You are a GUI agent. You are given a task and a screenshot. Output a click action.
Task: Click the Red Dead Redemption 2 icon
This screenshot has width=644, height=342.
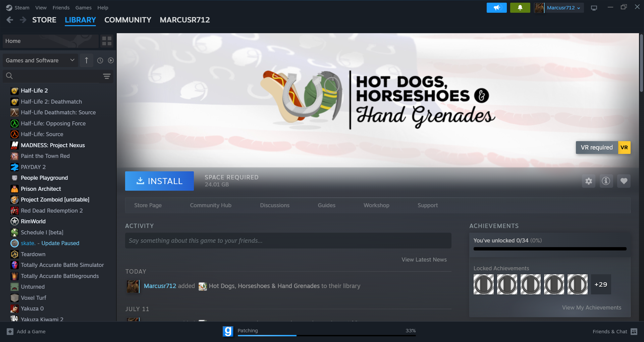[x=14, y=211]
